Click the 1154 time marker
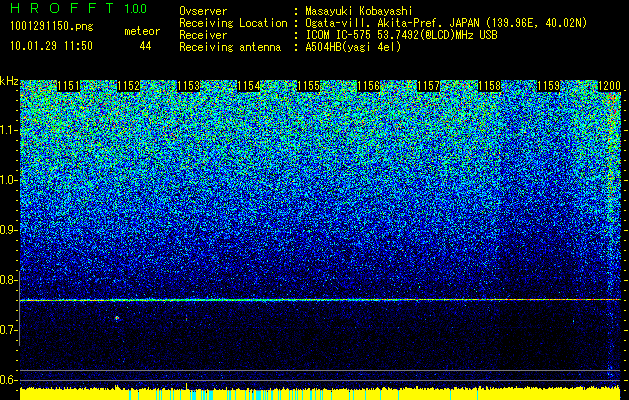 (x=249, y=86)
